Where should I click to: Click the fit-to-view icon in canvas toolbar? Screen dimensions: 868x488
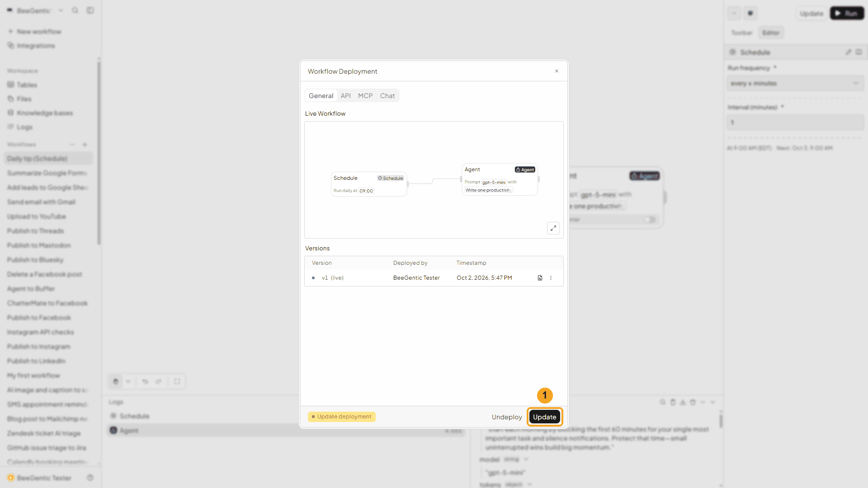pos(177,381)
